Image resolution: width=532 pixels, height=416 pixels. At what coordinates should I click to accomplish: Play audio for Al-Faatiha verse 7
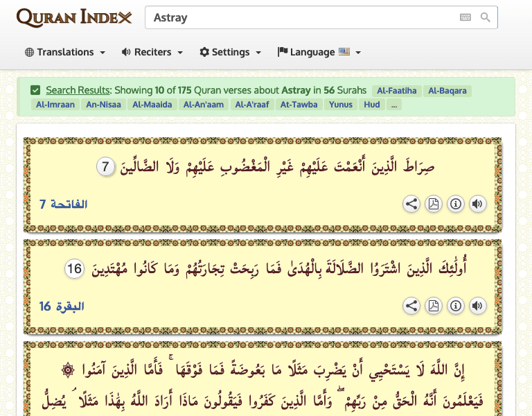coord(478,204)
